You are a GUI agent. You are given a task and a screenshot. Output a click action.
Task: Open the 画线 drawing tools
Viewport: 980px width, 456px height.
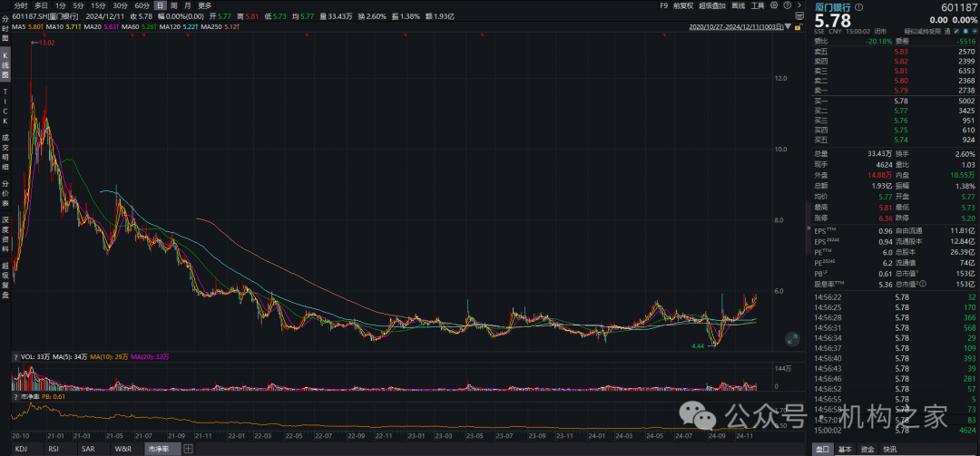tap(738, 5)
